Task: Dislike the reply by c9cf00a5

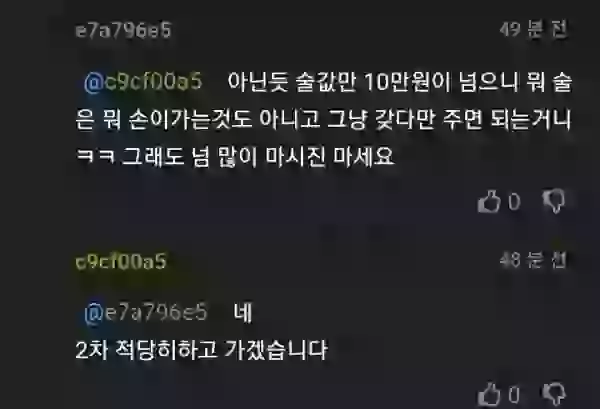Action: (x=554, y=394)
